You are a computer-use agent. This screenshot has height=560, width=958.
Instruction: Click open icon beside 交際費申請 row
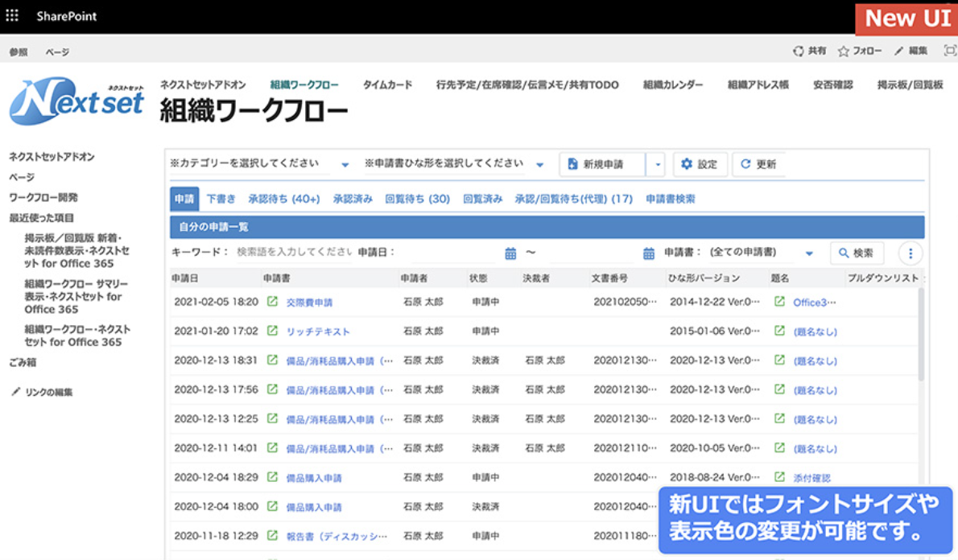pyautogui.click(x=272, y=303)
